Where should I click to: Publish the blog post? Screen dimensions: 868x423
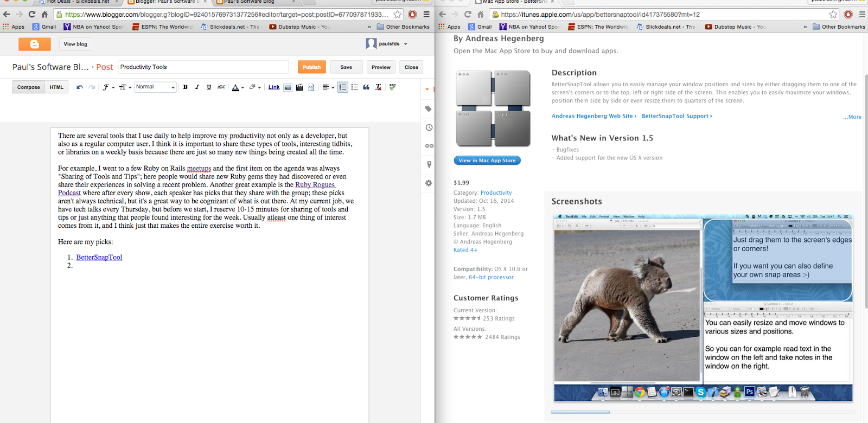[x=311, y=67]
